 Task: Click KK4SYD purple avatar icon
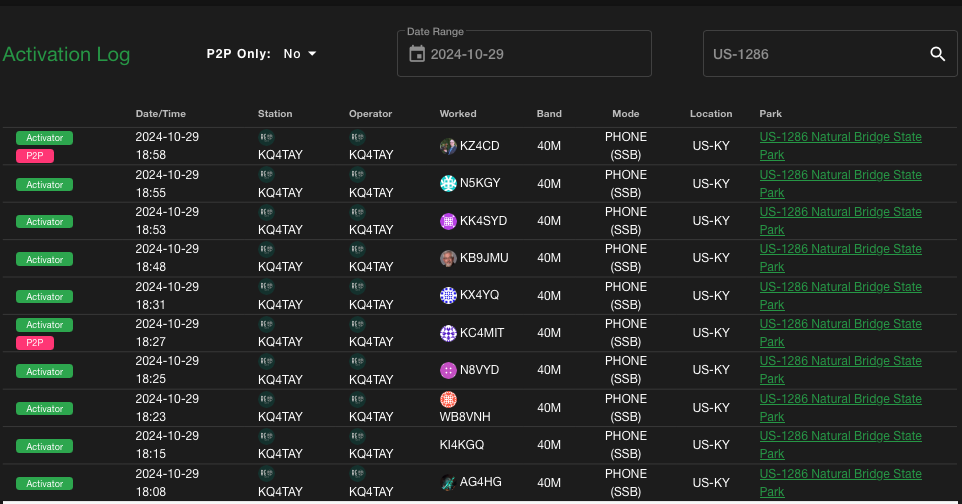[448, 221]
